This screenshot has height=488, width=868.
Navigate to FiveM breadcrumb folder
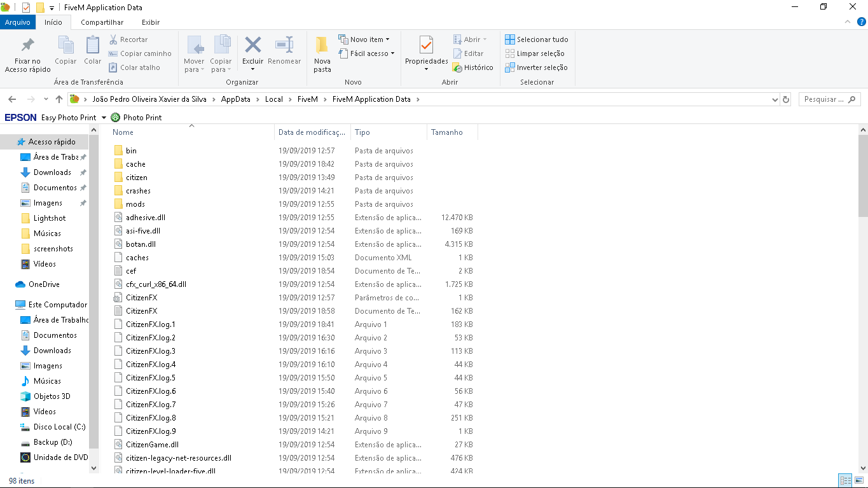coord(307,99)
